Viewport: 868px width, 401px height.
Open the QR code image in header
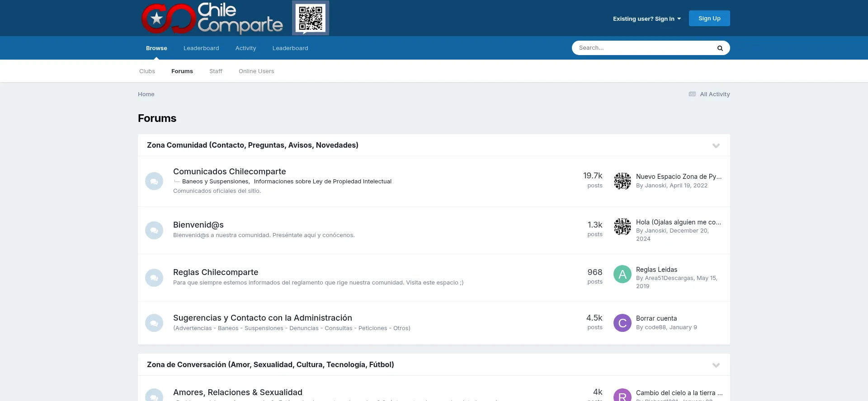311,18
